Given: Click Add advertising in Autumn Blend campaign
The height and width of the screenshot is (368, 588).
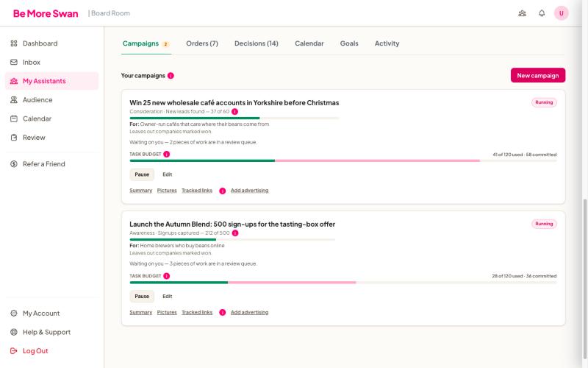Looking at the screenshot, I should tap(249, 312).
